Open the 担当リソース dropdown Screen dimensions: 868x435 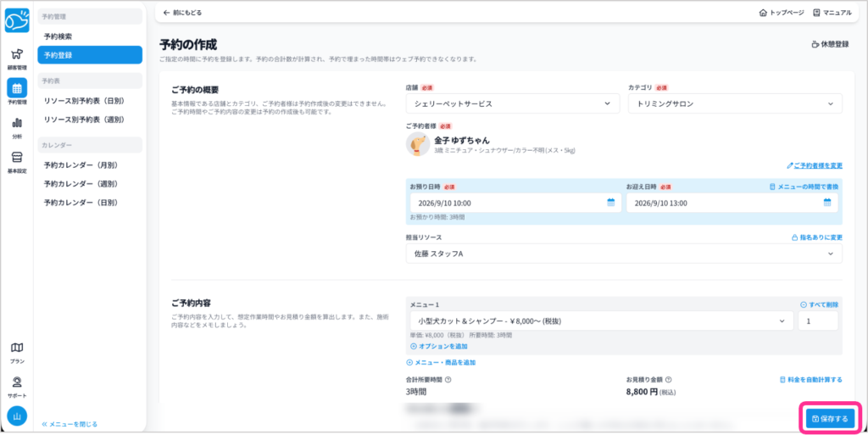point(624,254)
